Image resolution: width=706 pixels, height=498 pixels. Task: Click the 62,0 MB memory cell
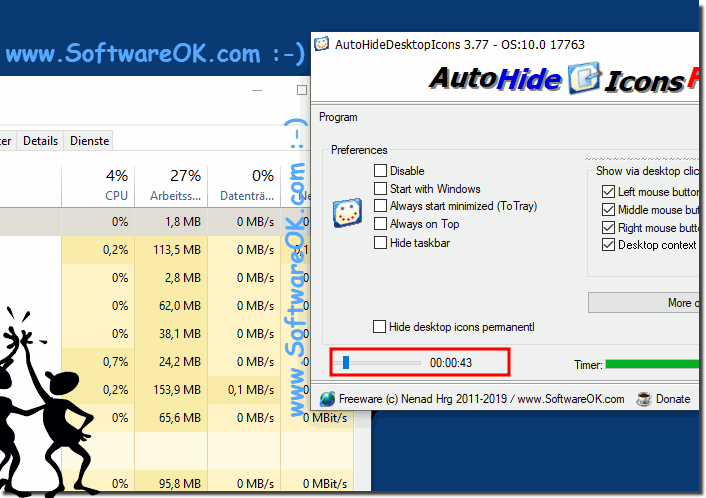(172, 306)
